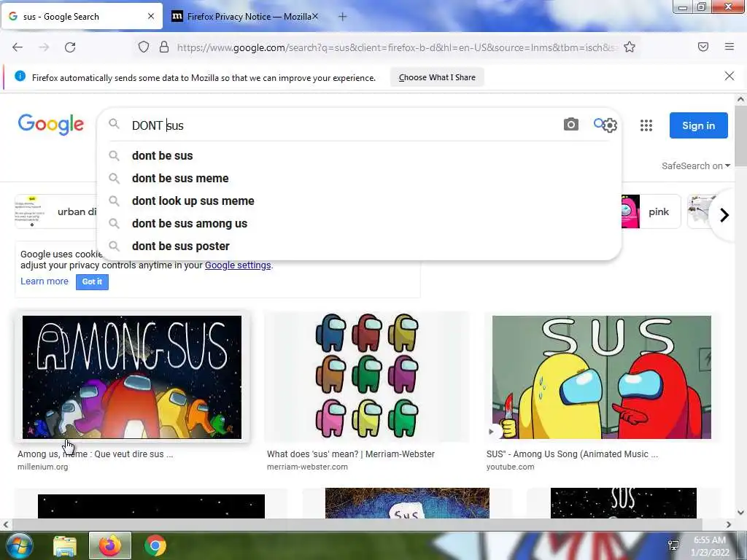Screen dimensions: 747x560
Task: Click the vertical scrollbar down arrow
Action: tap(741, 513)
